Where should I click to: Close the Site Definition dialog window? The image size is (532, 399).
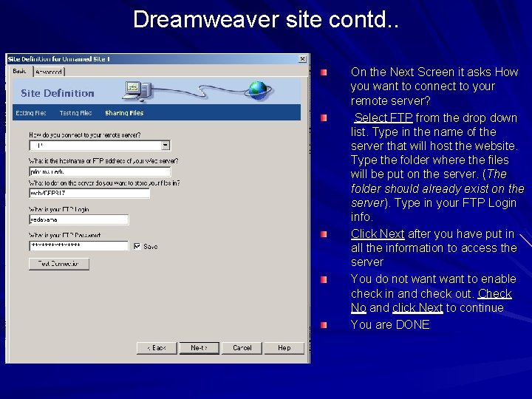pos(302,59)
